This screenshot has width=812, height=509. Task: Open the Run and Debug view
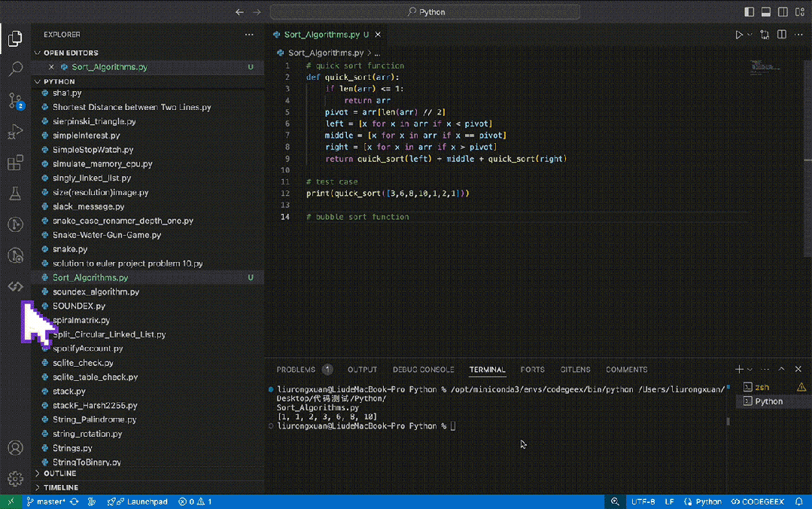[15, 132]
